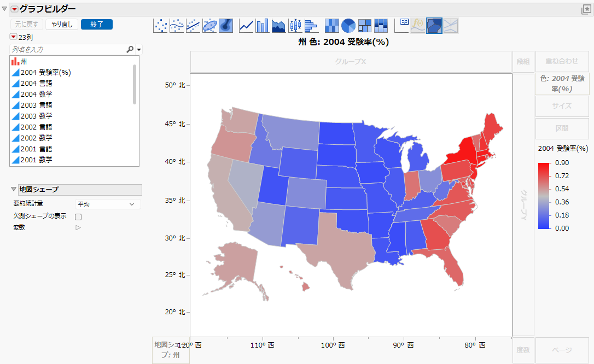The height and width of the screenshot is (364, 594).
Task: Select the Area chart icon
Action: coord(278,26)
